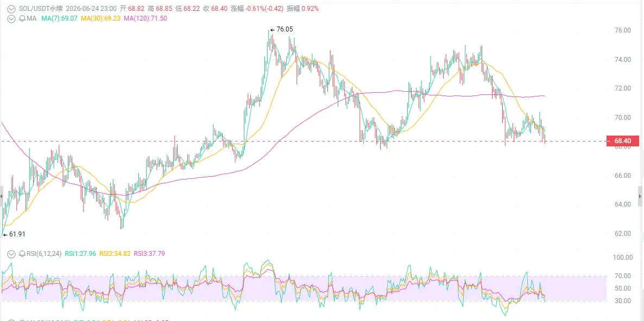Collapse the RSI indicator chevron
The width and height of the screenshot is (644, 321).
(x=11, y=254)
